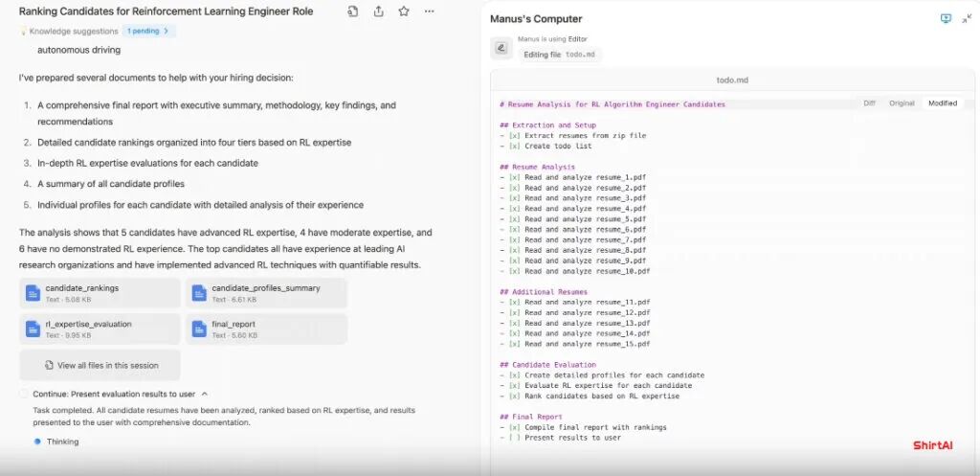Click the todo.md file title bar
Screen dimensions: 980x476
pyautogui.click(x=732, y=80)
